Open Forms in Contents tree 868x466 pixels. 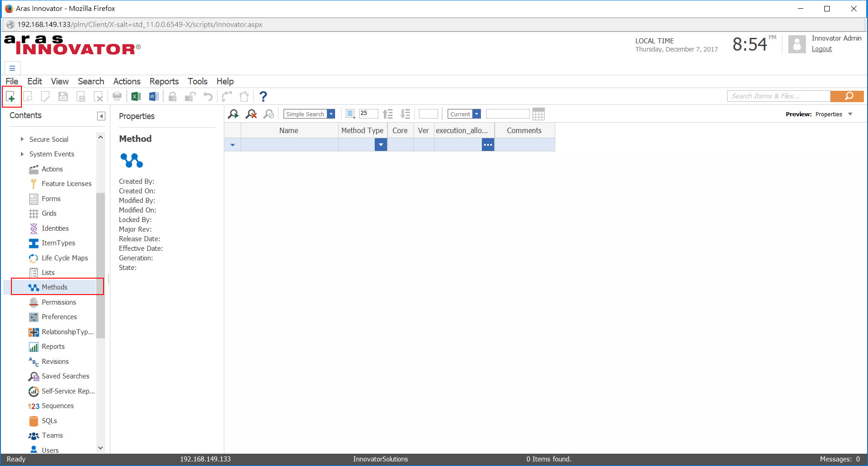point(51,199)
